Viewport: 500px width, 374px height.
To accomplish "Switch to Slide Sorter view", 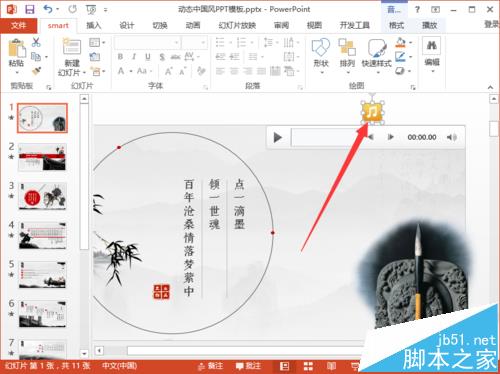I will click(308, 366).
